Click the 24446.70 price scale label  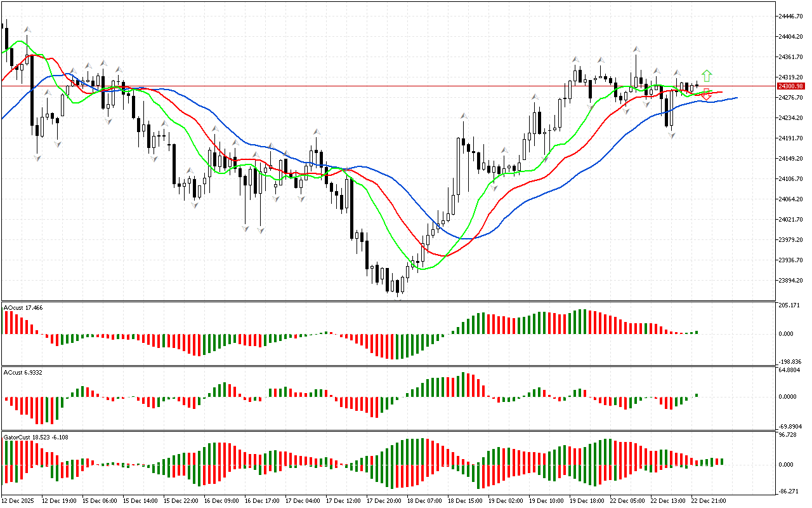(790, 16)
